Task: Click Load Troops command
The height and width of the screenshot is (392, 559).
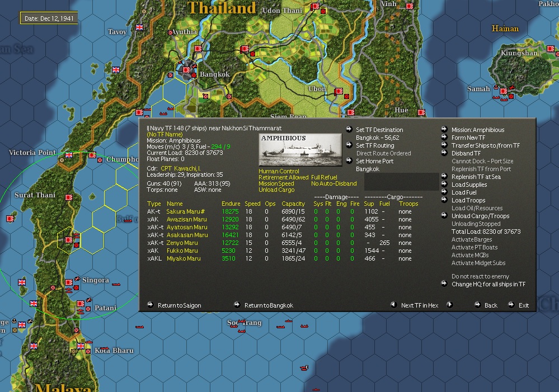Action: click(x=468, y=200)
